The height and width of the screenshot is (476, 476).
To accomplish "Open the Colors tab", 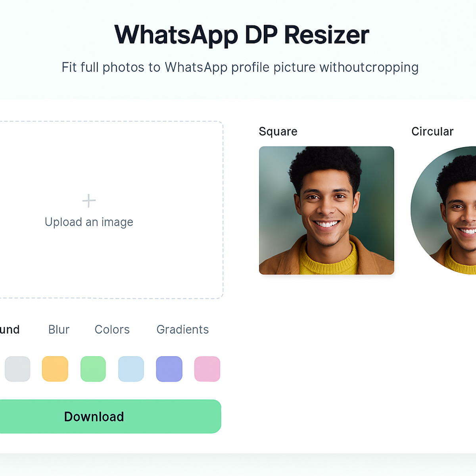I will point(112,330).
